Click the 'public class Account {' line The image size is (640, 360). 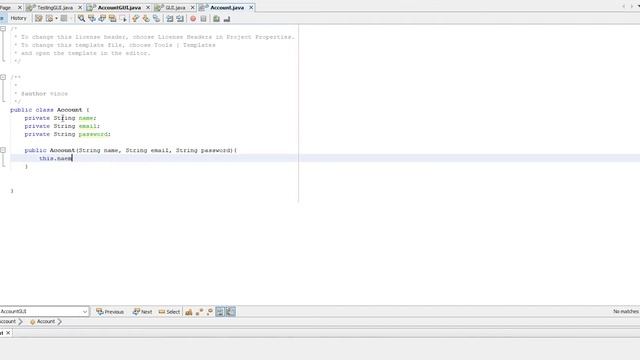point(50,110)
